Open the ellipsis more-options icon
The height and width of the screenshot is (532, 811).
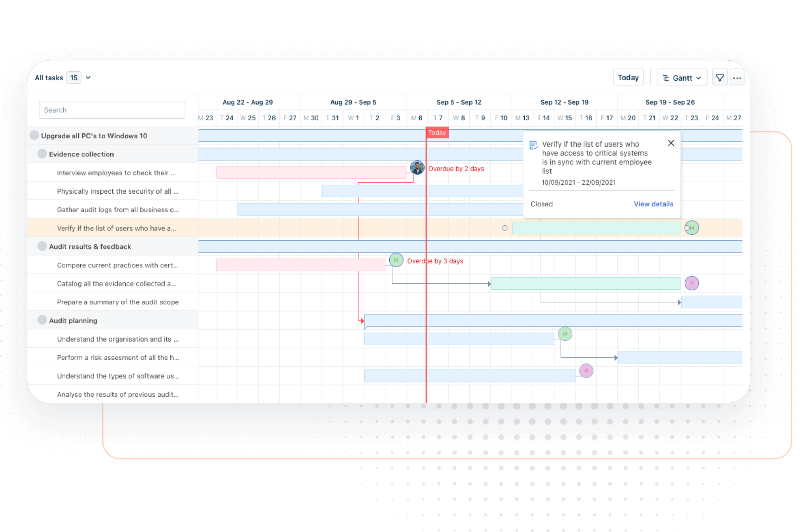737,77
